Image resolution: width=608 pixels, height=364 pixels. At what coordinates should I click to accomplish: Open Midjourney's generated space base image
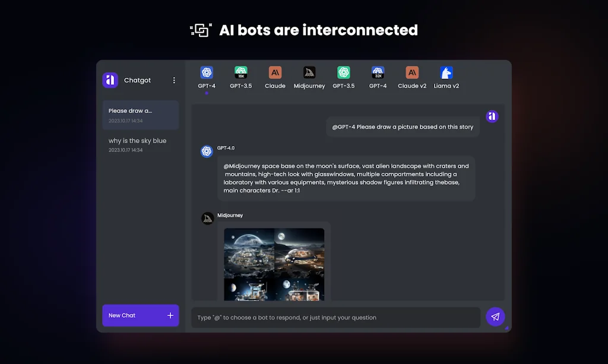coord(274,264)
